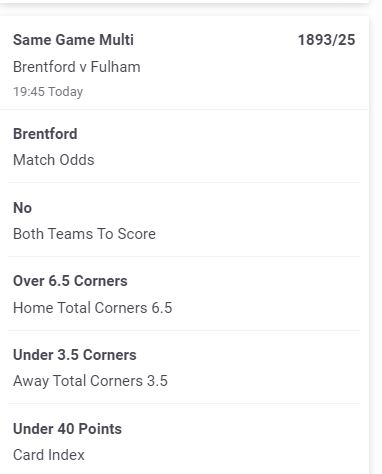Click the word Multi in the bet header

point(117,40)
